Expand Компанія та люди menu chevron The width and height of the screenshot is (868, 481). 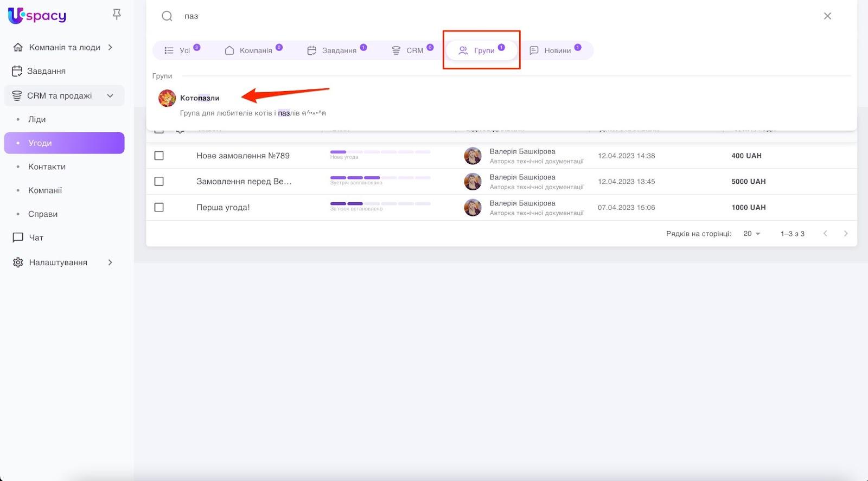click(x=110, y=47)
